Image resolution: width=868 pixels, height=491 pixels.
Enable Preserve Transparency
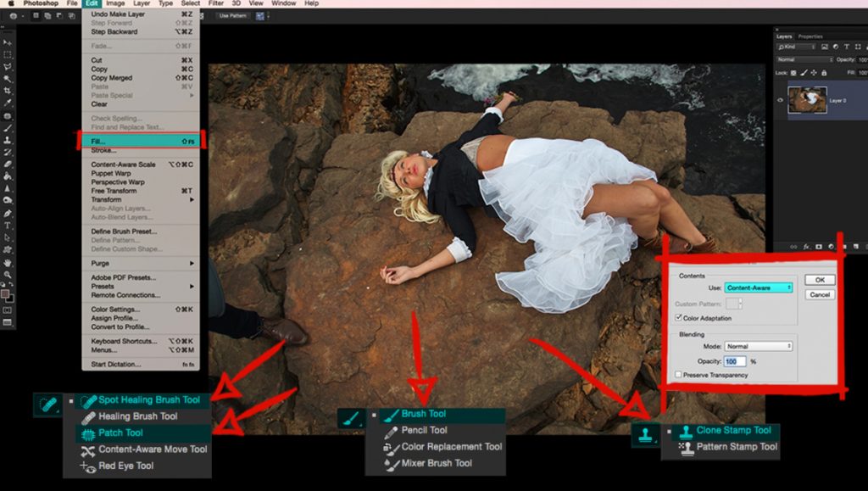(676, 373)
